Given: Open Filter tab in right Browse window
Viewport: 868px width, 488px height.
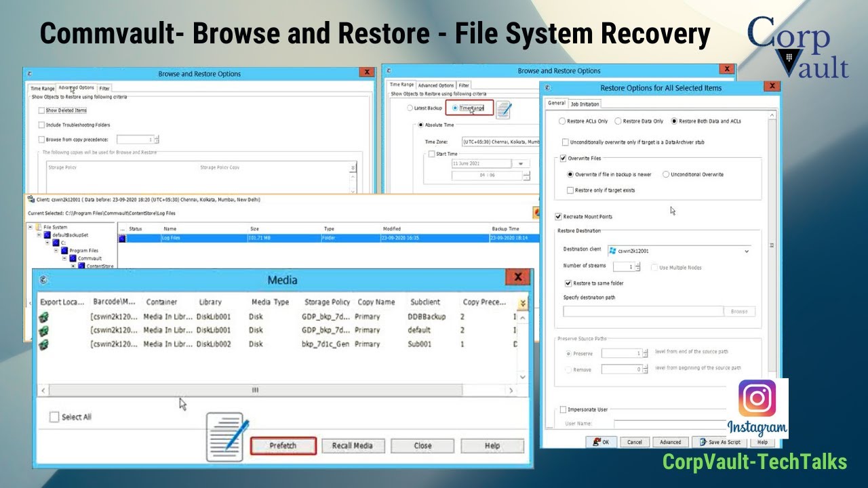Looking at the screenshot, I should 464,85.
